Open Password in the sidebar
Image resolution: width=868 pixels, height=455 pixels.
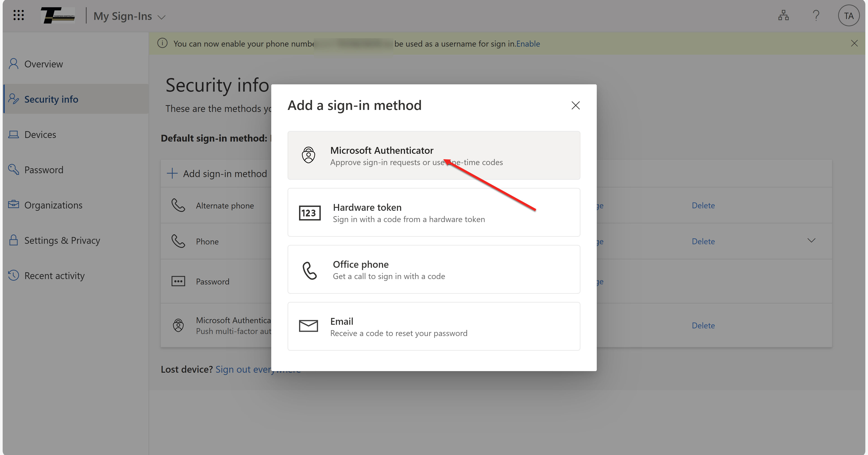tap(76, 170)
